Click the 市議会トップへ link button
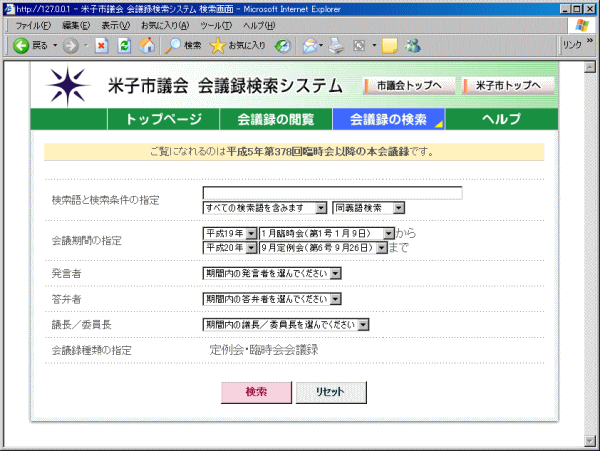600x451 pixels. (409, 85)
